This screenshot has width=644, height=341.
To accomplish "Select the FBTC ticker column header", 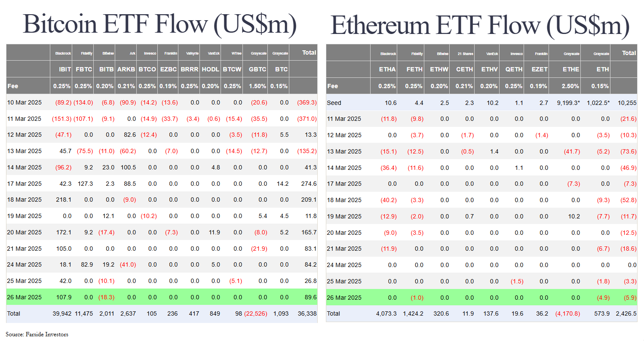I will 83,69.
